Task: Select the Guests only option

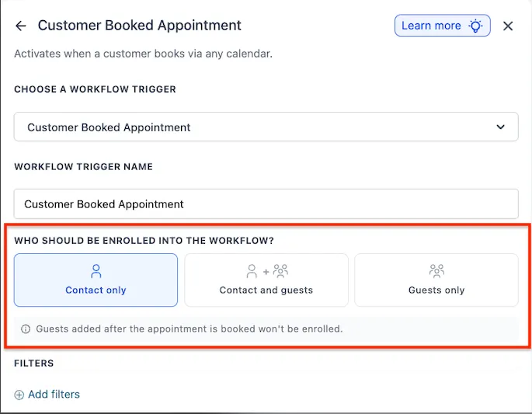Action: pyautogui.click(x=436, y=280)
